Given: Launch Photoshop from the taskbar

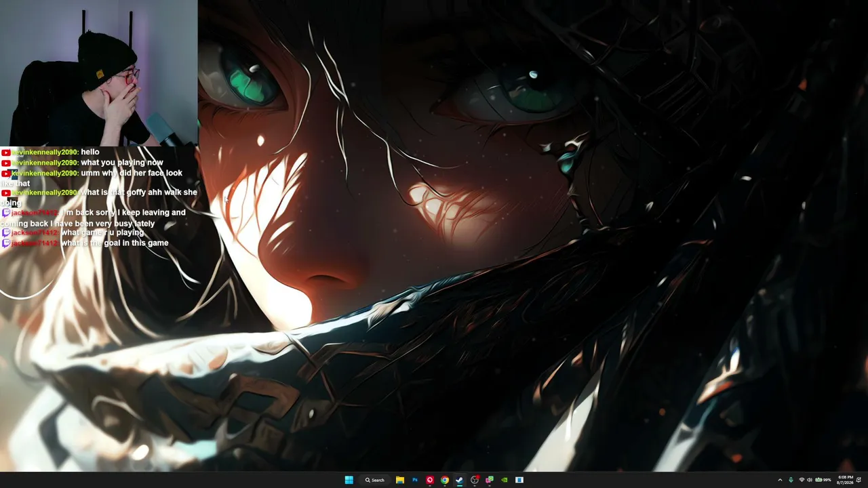Looking at the screenshot, I should click(415, 480).
